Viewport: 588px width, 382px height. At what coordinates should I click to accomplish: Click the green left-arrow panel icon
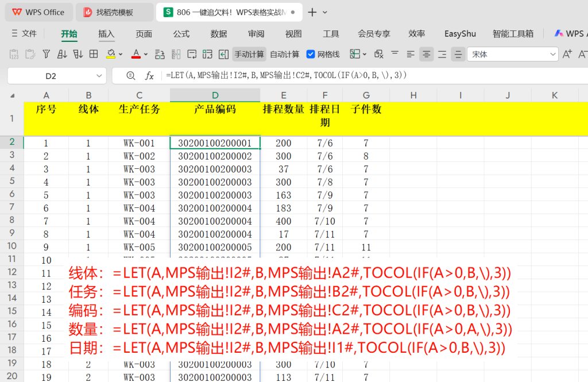223,55
